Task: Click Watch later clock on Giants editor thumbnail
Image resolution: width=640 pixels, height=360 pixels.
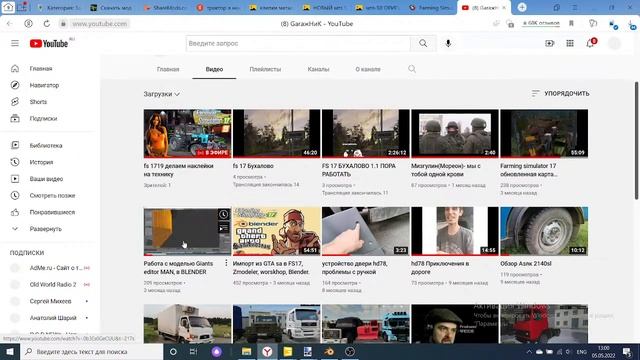Action: tap(224, 214)
